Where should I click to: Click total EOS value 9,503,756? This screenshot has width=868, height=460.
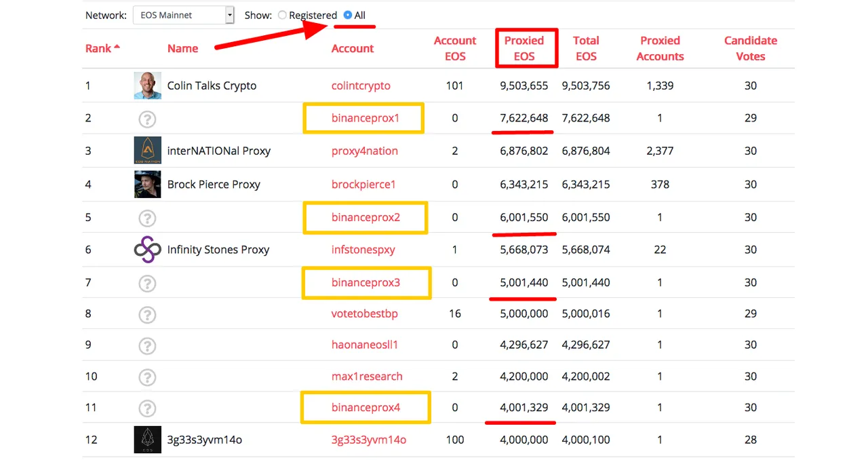pyautogui.click(x=586, y=85)
